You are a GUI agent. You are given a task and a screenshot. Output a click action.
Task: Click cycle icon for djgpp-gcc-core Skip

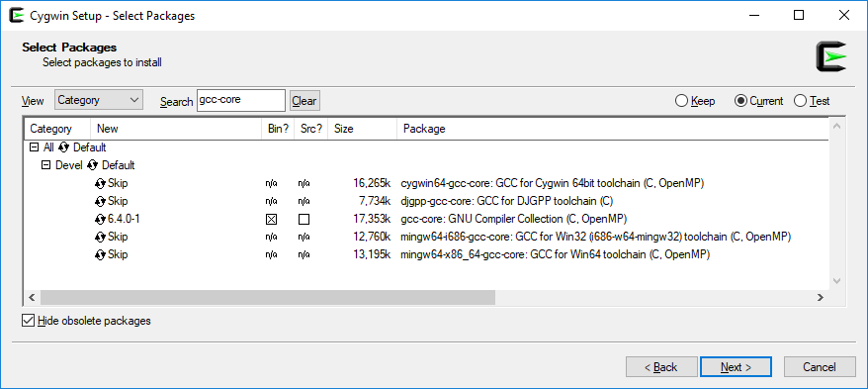[x=100, y=201]
